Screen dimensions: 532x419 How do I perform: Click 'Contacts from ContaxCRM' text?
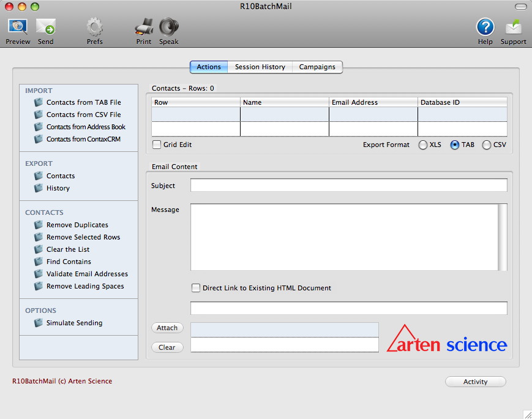tap(83, 139)
